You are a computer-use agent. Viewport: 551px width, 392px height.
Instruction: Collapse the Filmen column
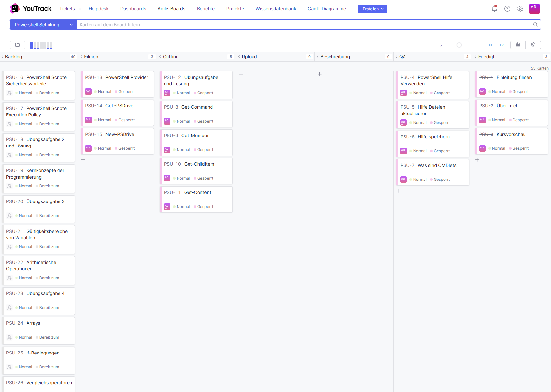[x=81, y=57]
